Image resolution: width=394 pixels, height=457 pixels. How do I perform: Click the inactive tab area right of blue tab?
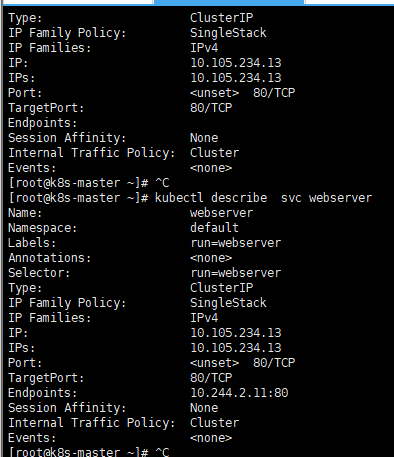coord(349,2)
